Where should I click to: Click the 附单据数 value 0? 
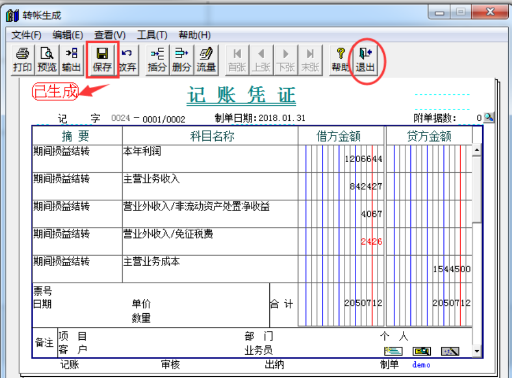tap(479, 118)
